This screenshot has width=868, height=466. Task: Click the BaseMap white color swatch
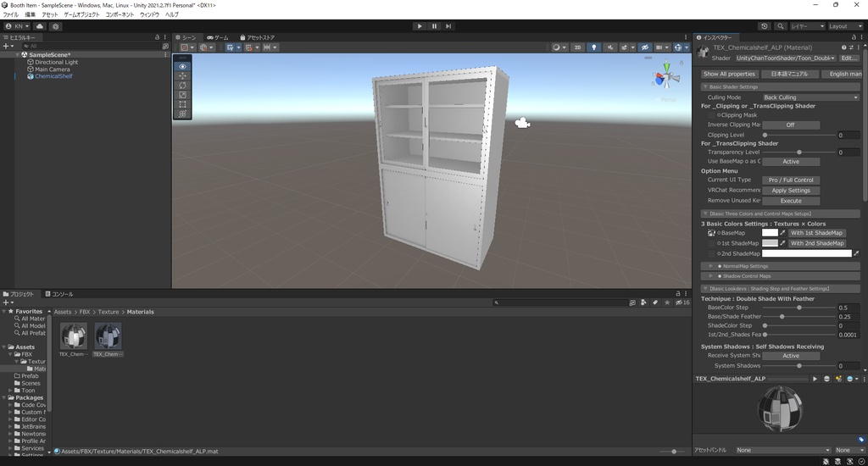point(770,233)
